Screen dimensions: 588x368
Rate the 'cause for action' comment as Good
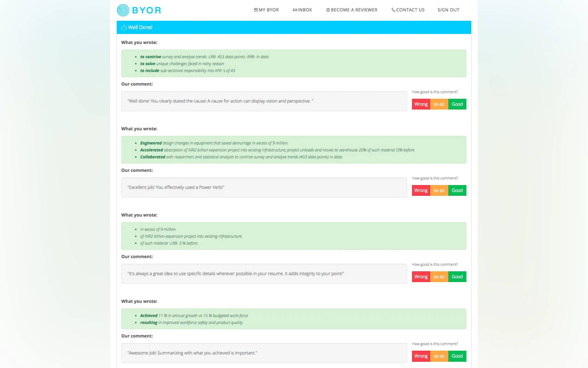click(457, 104)
